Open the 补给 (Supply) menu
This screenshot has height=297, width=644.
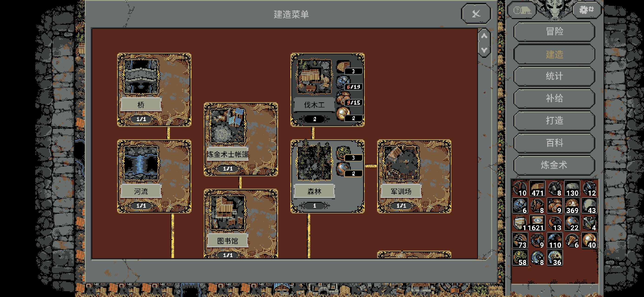pyautogui.click(x=554, y=98)
